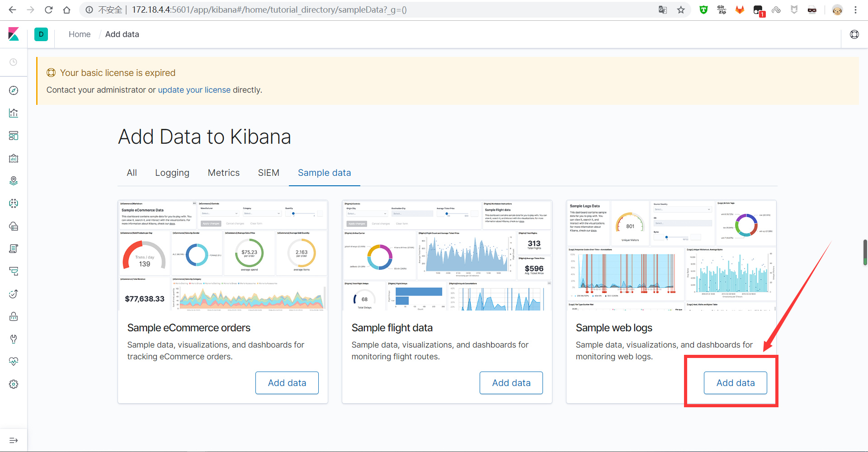This screenshot has height=452, width=868.
Task: Follow the update your license link
Action: coord(194,90)
